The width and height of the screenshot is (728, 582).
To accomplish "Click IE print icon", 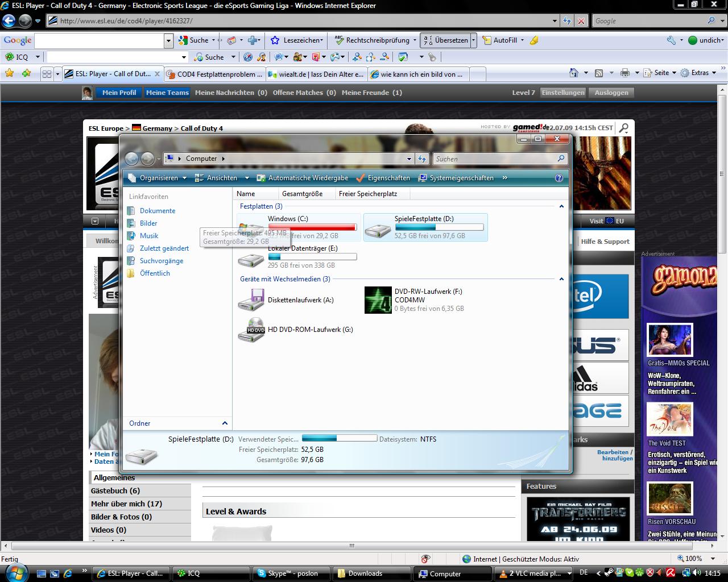I will 625,73.
